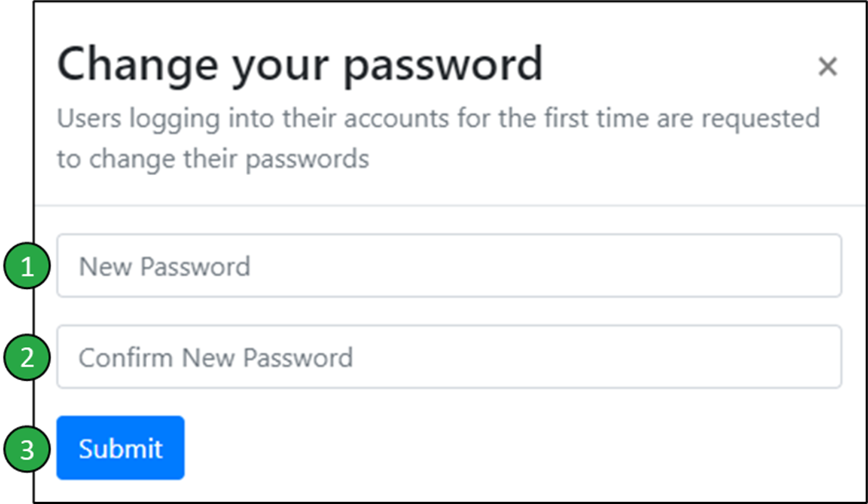Close the Change your password dialog
Screen dimensions: 868x504
pos(827,66)
